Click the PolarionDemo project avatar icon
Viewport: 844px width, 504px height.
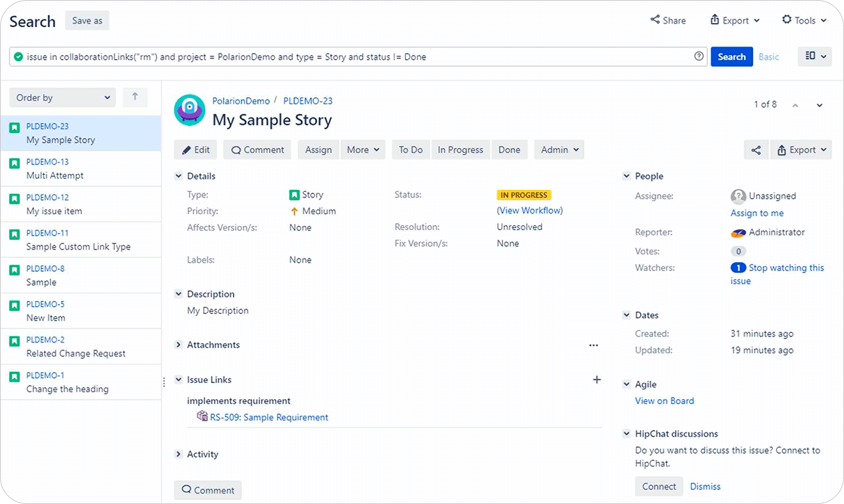(x=189, y=110)
